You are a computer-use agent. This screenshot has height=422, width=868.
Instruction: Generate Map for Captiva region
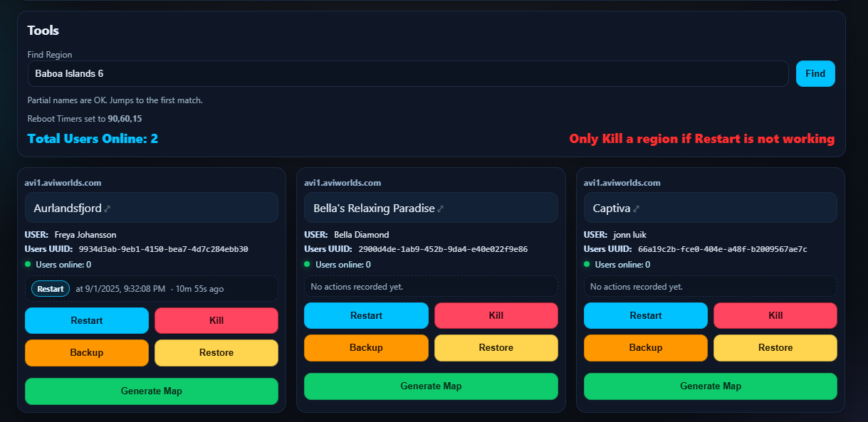(711, 386)
